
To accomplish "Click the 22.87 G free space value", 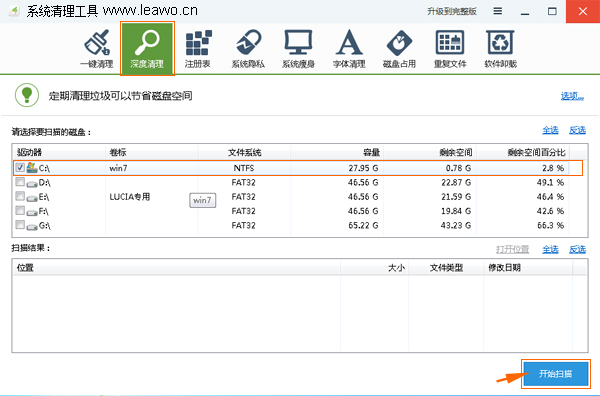I will point(456,183).
